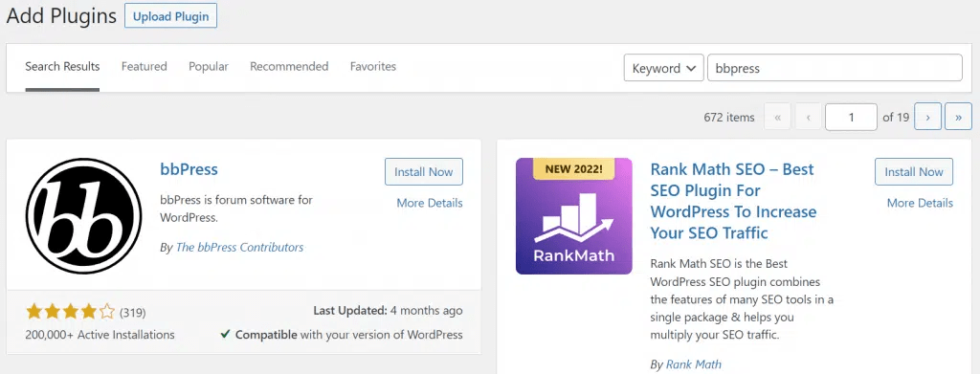Click the disabled previous page arrow
The height and width of the screenshot is (374, 980).
point(808,117)
